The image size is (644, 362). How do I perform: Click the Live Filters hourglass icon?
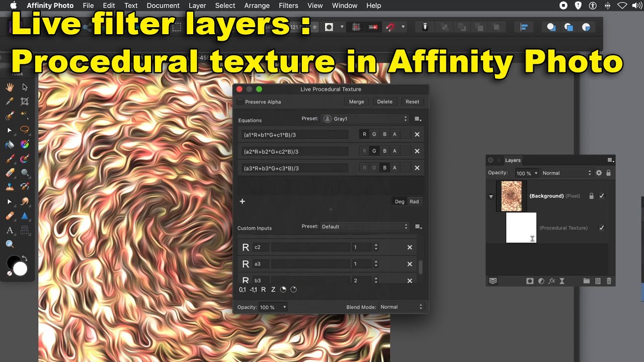562,281
